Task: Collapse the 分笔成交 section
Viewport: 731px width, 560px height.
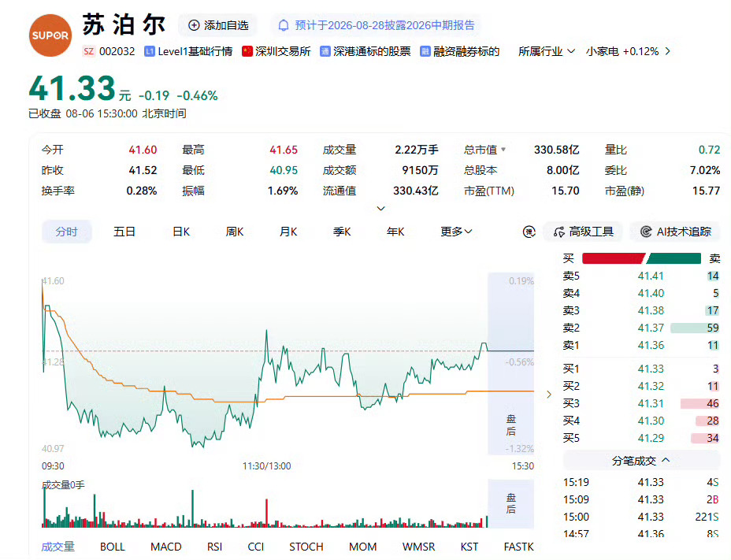Action: pos(641,461)
